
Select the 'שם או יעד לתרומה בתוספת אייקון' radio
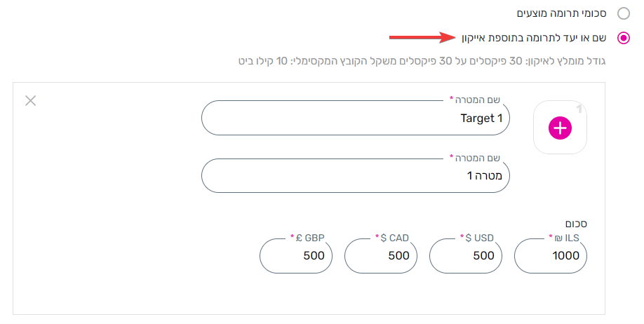coord(624,38)
